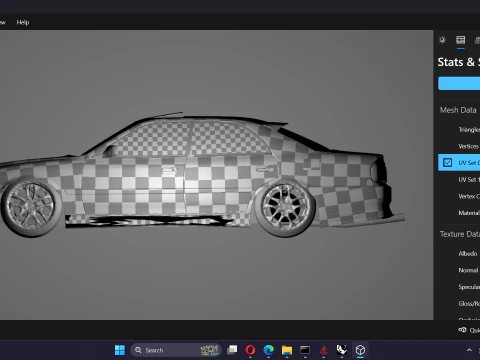
Task: Open Quick Animations control
Action: pos(469,330)
